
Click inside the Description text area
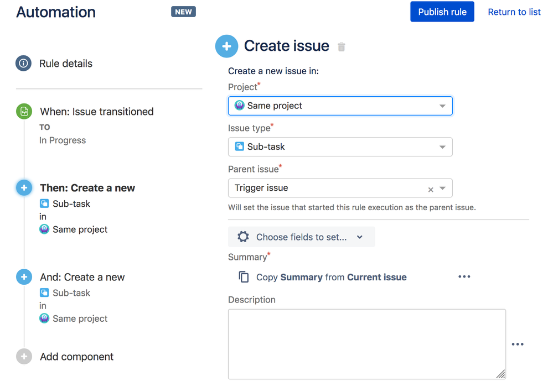(x=366, y=343)
